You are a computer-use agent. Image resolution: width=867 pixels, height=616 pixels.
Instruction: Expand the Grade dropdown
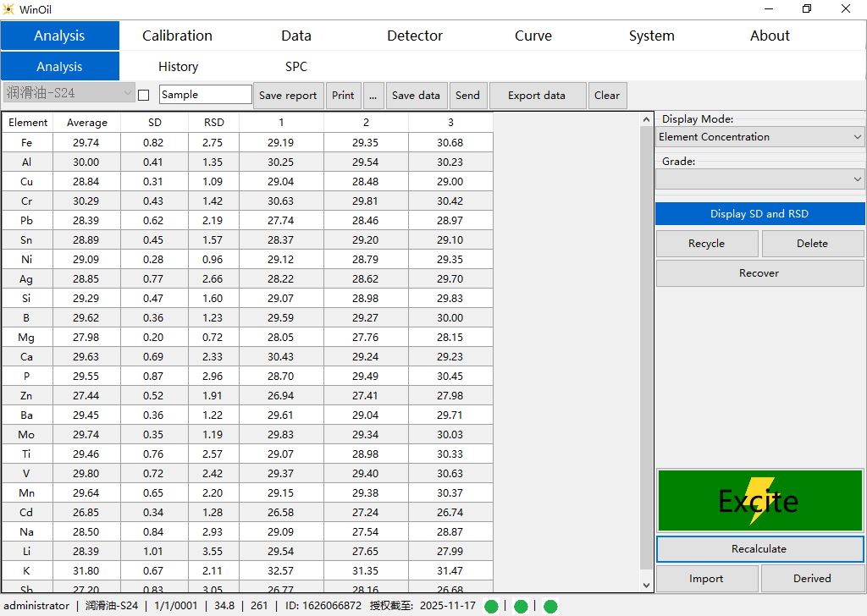tap(759, 179)
